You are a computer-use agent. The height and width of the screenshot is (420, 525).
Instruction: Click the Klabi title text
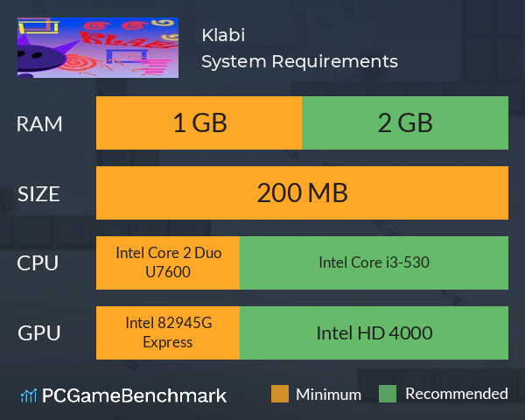[x=223, y=35]
